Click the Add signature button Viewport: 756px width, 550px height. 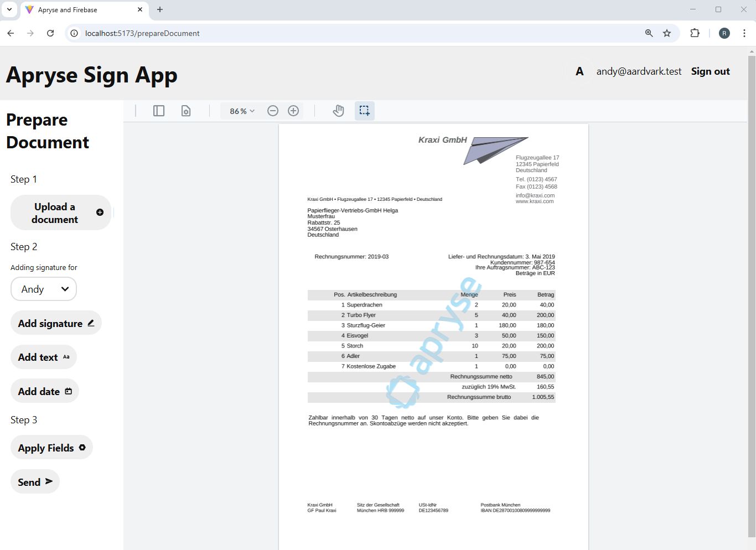pyautogui.click(x=56, y=323)
